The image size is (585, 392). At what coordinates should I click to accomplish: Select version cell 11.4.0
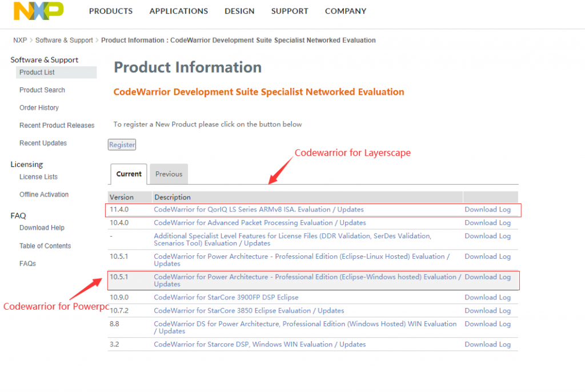[x=119, y=210]
